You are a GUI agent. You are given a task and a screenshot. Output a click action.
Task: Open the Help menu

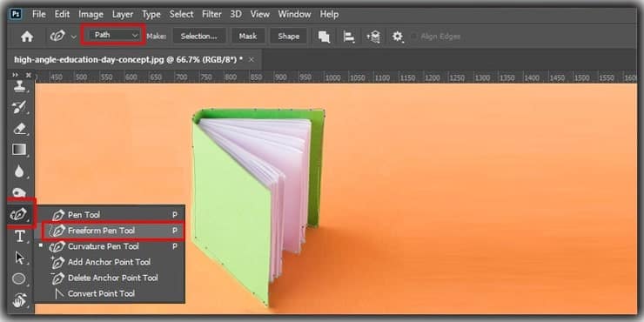pos(329,15)
